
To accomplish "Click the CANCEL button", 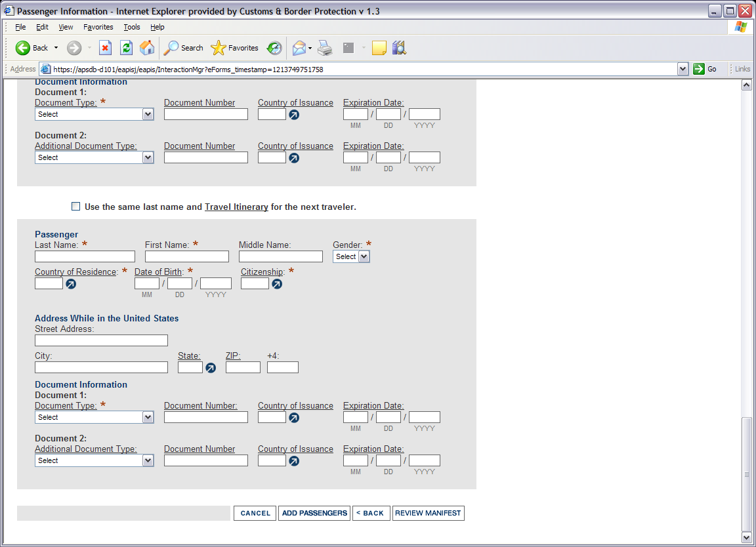I will point(255,514).
